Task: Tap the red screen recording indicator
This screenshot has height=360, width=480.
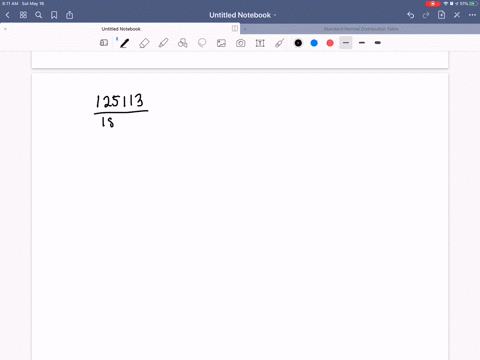Action: [433, 4]
